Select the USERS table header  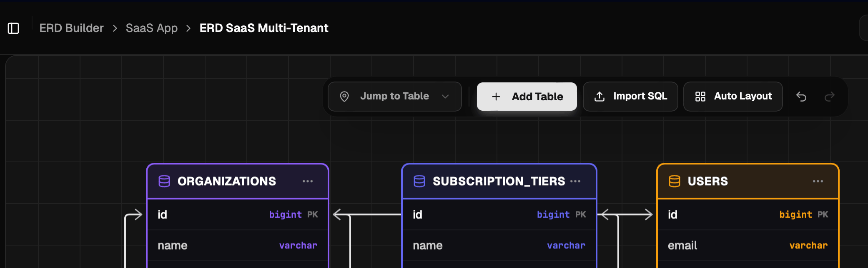click(x=748, y=181)
